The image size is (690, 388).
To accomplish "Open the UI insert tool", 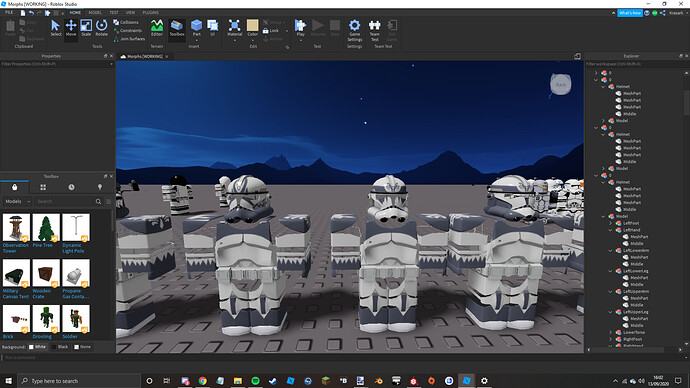I will [x=213, y=27].
